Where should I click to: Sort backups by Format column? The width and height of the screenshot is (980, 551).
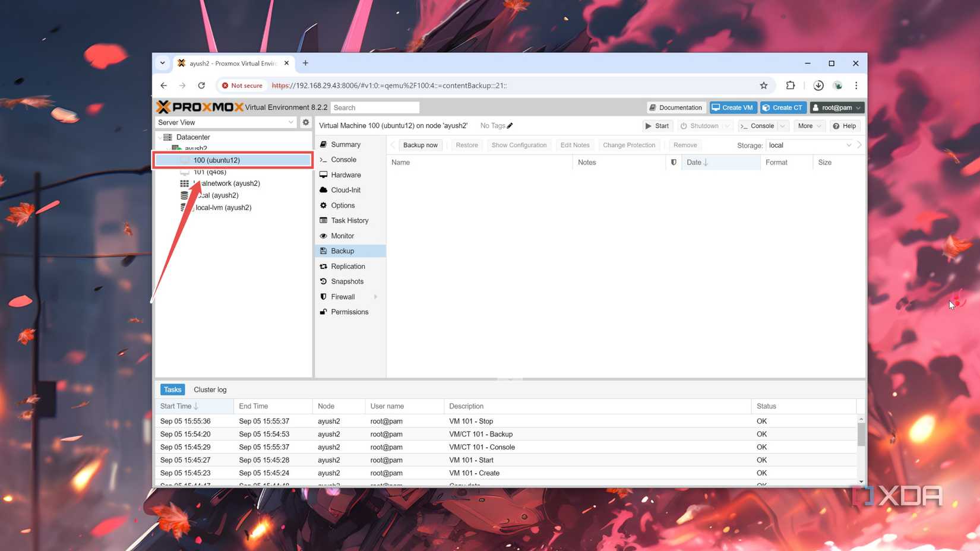click(x=787, y=162)
